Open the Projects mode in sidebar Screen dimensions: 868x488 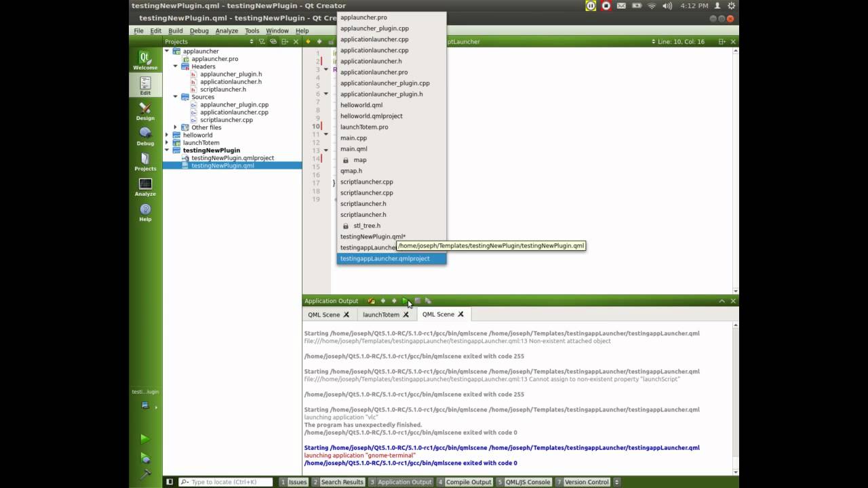(x=145, y=161)
